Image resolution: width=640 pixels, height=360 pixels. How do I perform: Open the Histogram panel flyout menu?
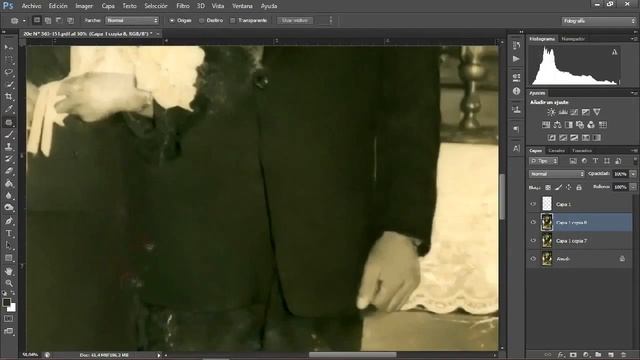pos(633,39)
